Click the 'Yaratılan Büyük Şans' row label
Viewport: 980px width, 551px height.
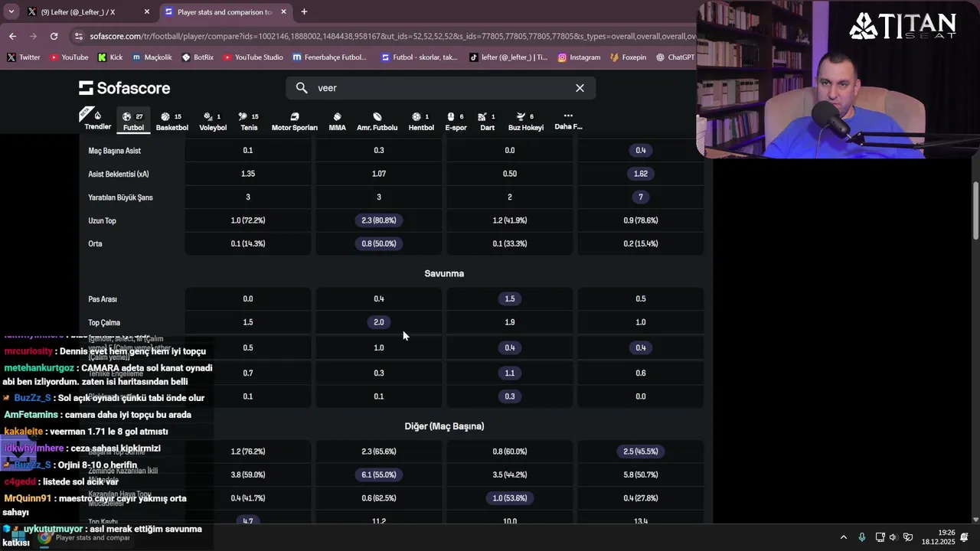[121, 197]
